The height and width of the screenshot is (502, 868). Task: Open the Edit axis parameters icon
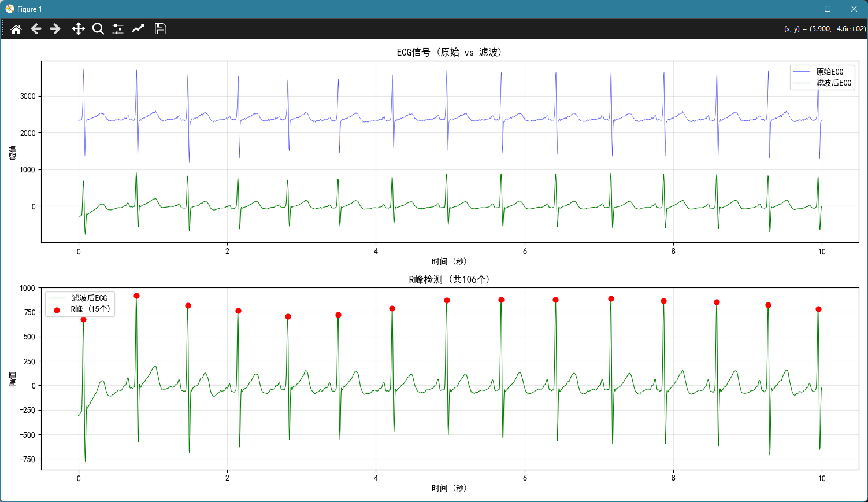138,29
